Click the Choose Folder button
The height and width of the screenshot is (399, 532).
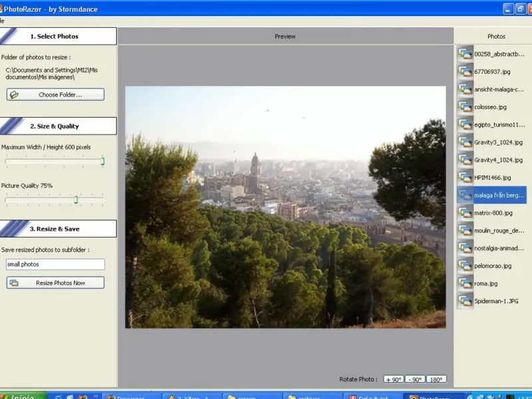pos(55,94)
